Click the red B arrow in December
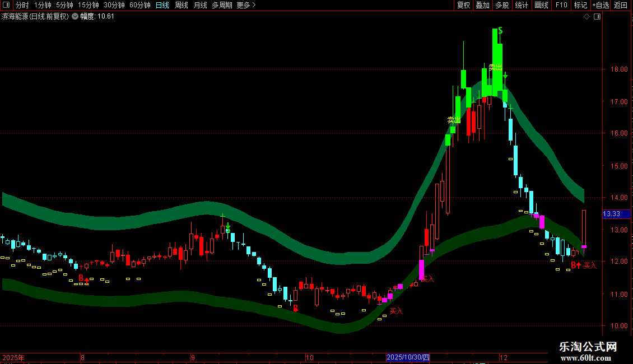Screen dimensions: 633x364 (576, 265)
